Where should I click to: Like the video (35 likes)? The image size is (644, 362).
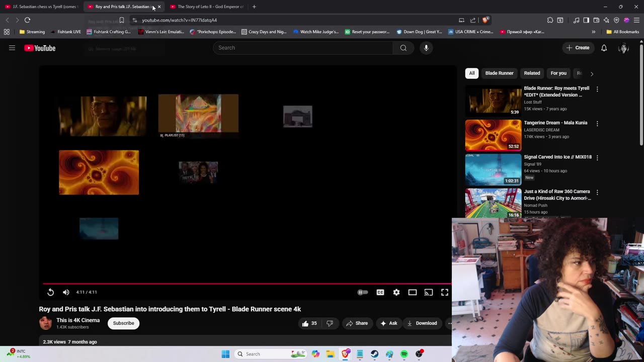coord(310,323)
